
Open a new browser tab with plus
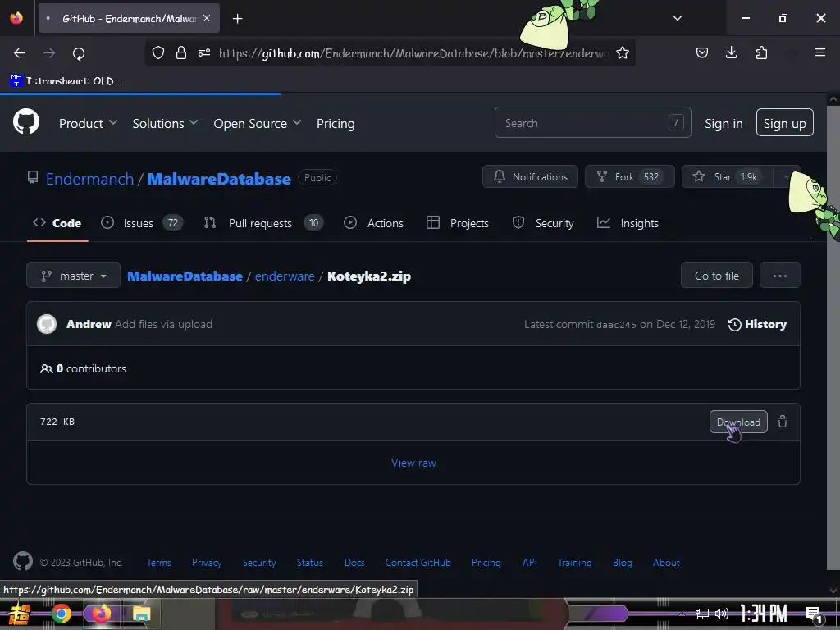pyautogui.click(x=237, y=19)
